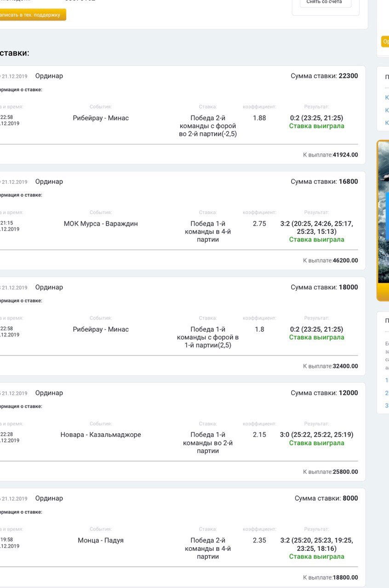Click the payout amount 41924.00
The width and height of the screenshot is (389, 588).
pos(345,155)
